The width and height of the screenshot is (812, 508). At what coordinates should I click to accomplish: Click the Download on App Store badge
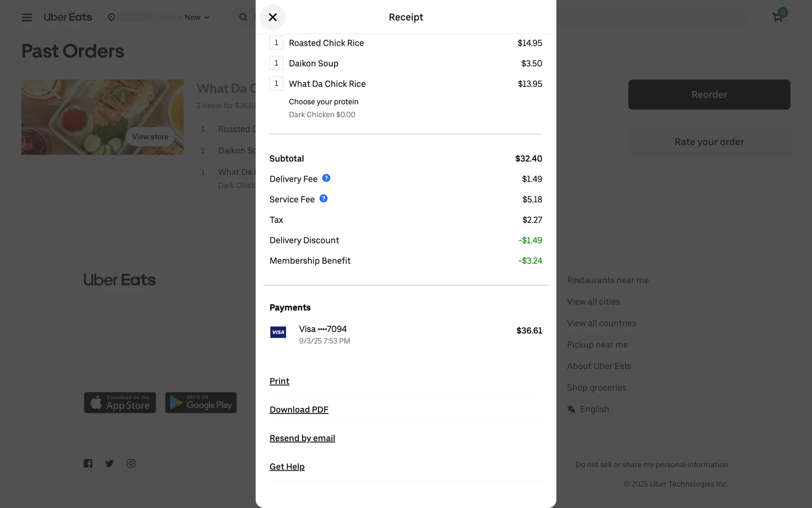point(120,403)
